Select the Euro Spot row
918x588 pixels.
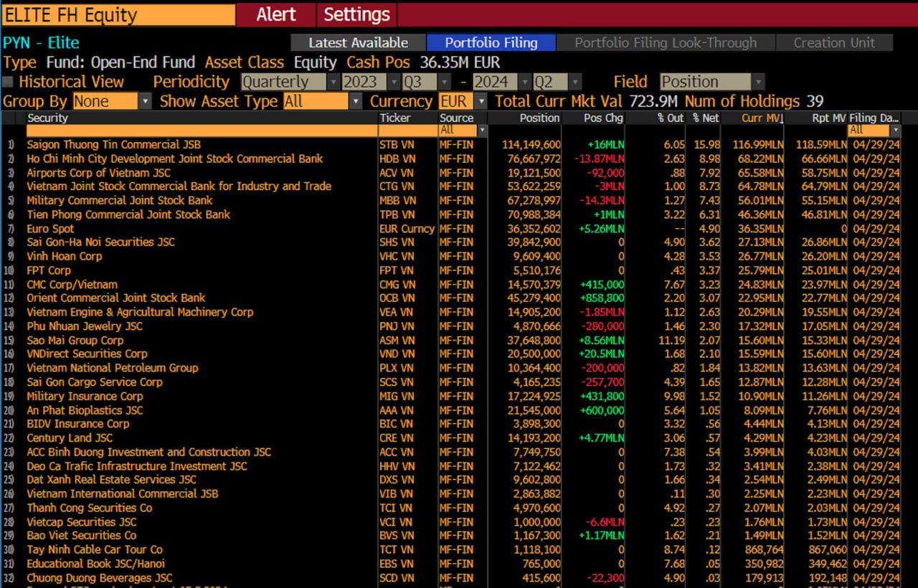(x=50, y=229)
